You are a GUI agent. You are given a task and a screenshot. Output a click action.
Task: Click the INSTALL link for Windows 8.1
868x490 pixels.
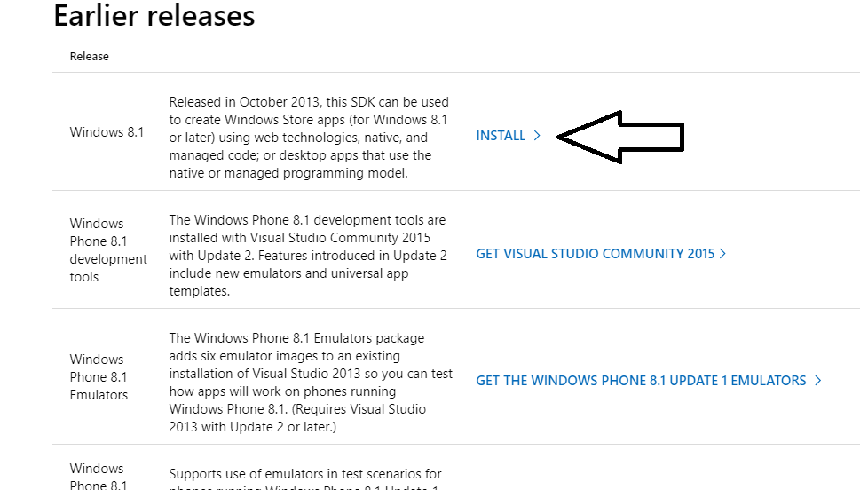tap(508, 136)
